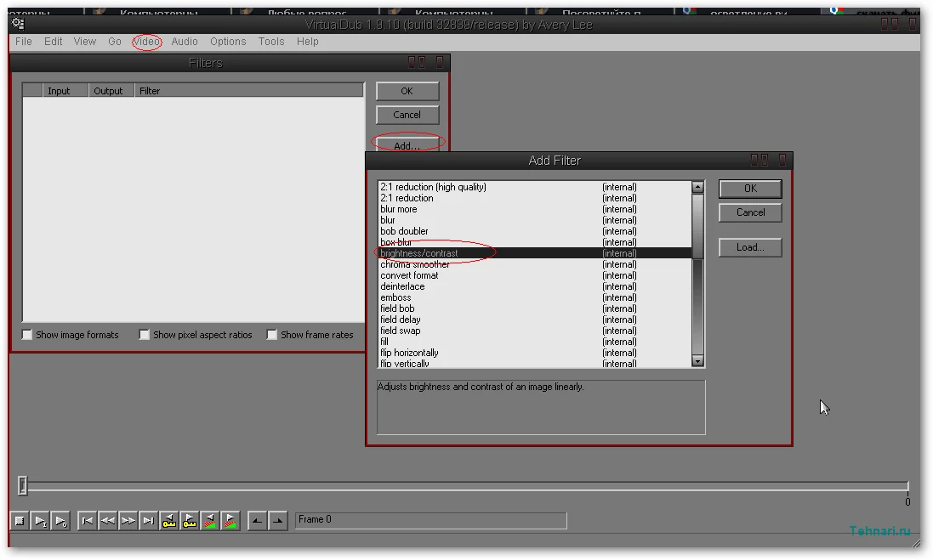
Task: Select the fill filter
Action: (534, 342)
